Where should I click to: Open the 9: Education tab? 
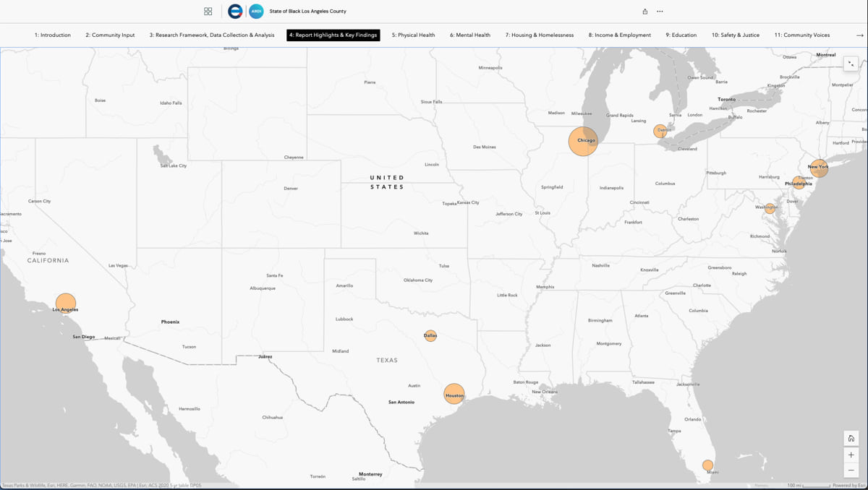[x=681, y=35]
